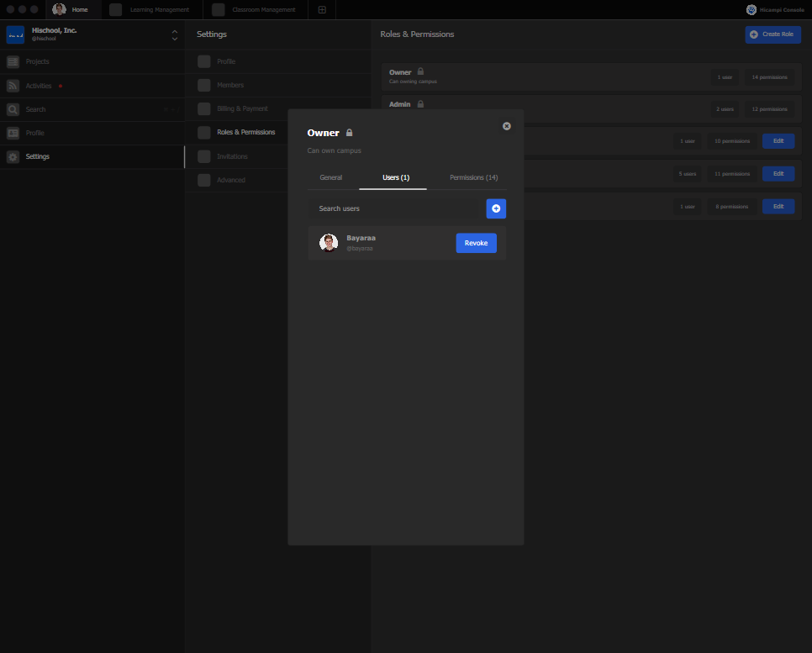Click the Projects sidebar icon
Image resolution: width=812 pixels, height=653 pixels.
coord(13,62)
